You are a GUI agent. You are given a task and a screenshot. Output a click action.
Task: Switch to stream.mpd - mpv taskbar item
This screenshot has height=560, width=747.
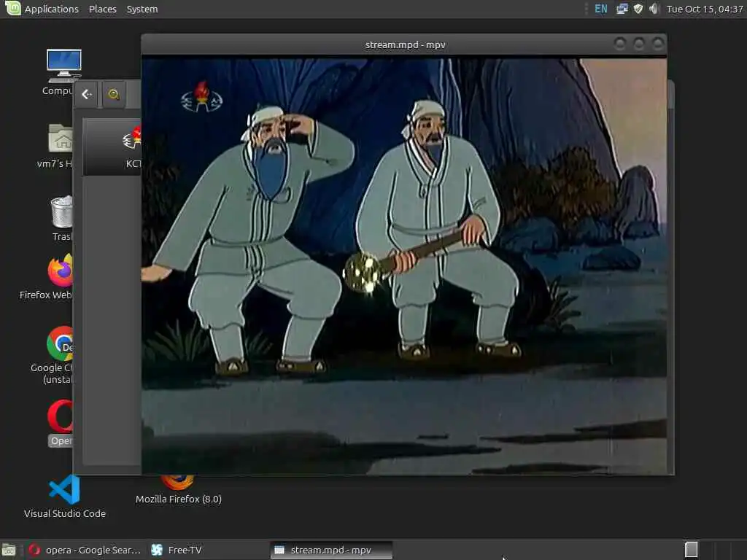[331, 550]
